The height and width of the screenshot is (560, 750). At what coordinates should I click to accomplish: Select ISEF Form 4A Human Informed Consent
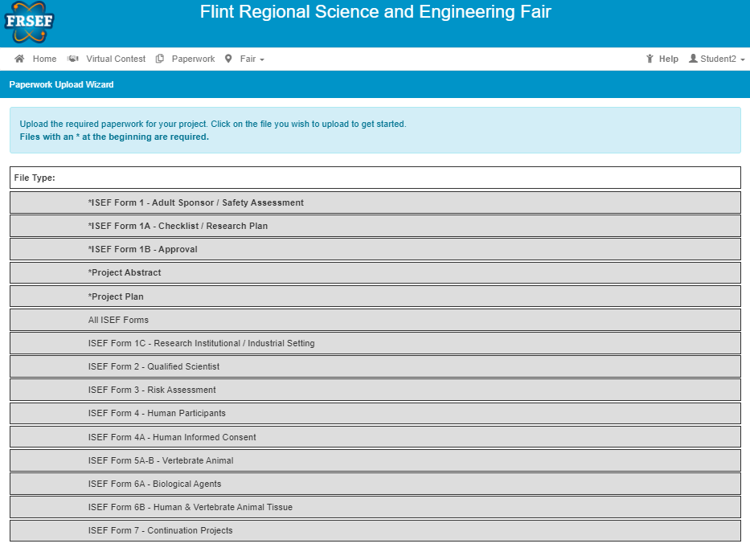click(x=375, y=436)
